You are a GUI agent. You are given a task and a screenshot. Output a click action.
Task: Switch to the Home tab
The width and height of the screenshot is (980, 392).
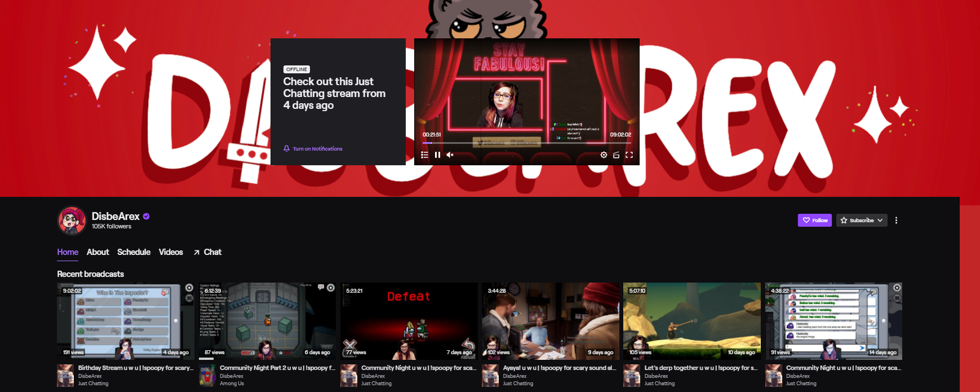[x=68, y=252]
